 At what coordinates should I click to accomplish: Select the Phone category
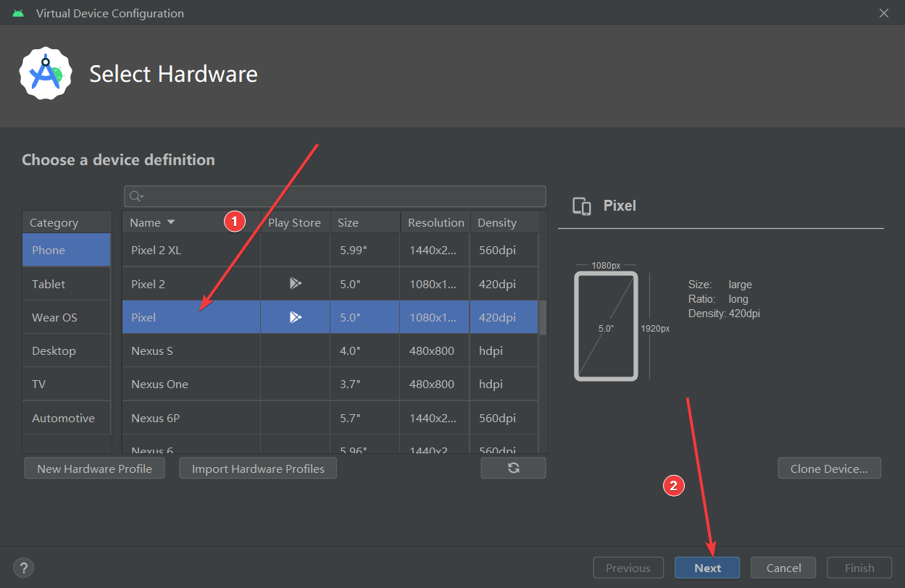coord(67,250)
